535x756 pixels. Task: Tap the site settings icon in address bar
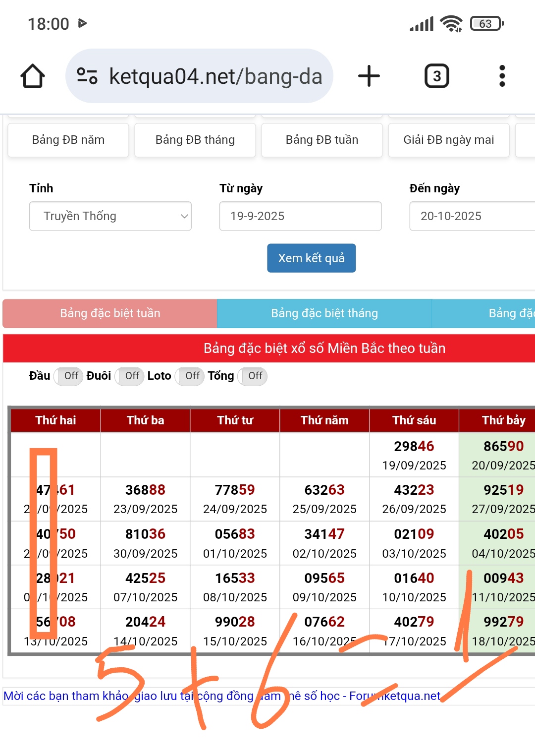pos(87,76)
